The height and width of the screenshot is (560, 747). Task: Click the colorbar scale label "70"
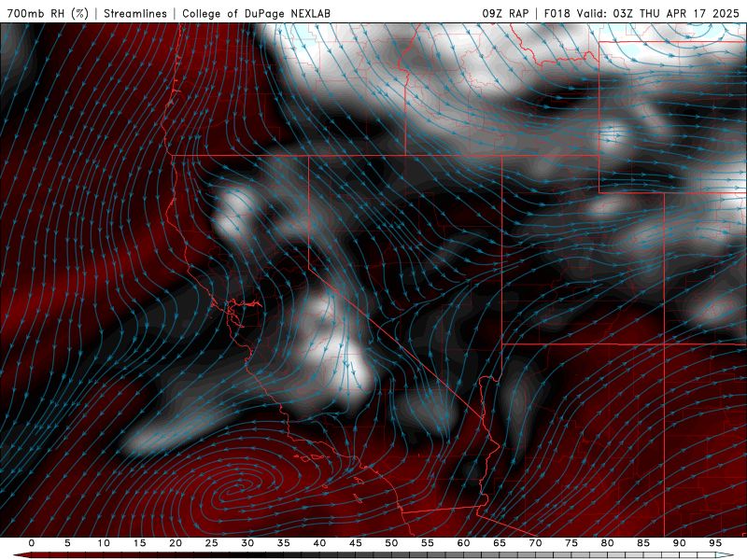click(x=535, y=543)
